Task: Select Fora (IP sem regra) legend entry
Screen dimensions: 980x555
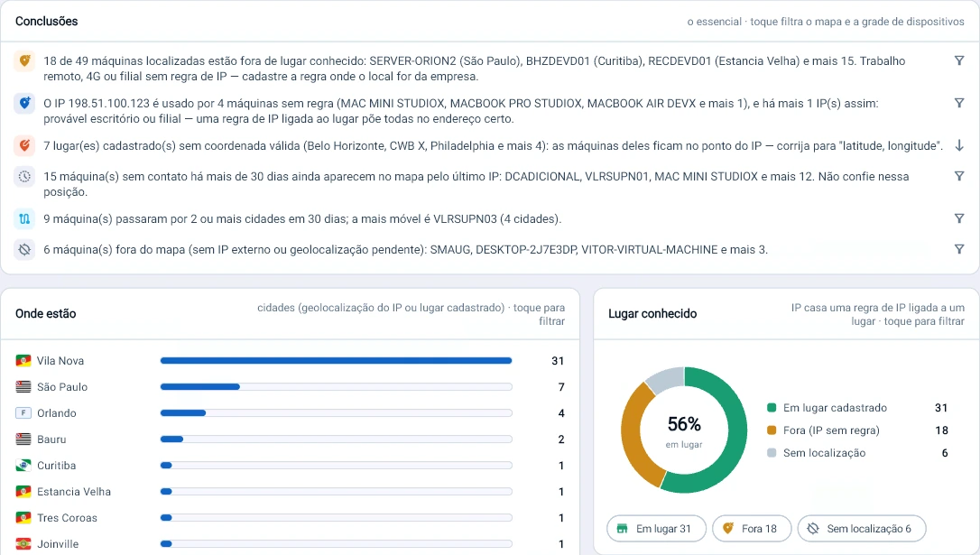Action: pos(857,430)
